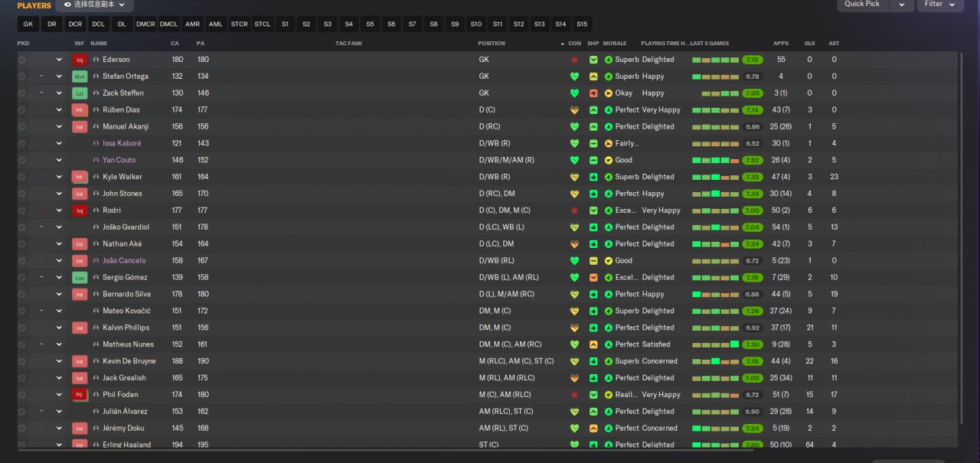Select the GK position slot tab
The image size is (980, 463).
point(28,24)
